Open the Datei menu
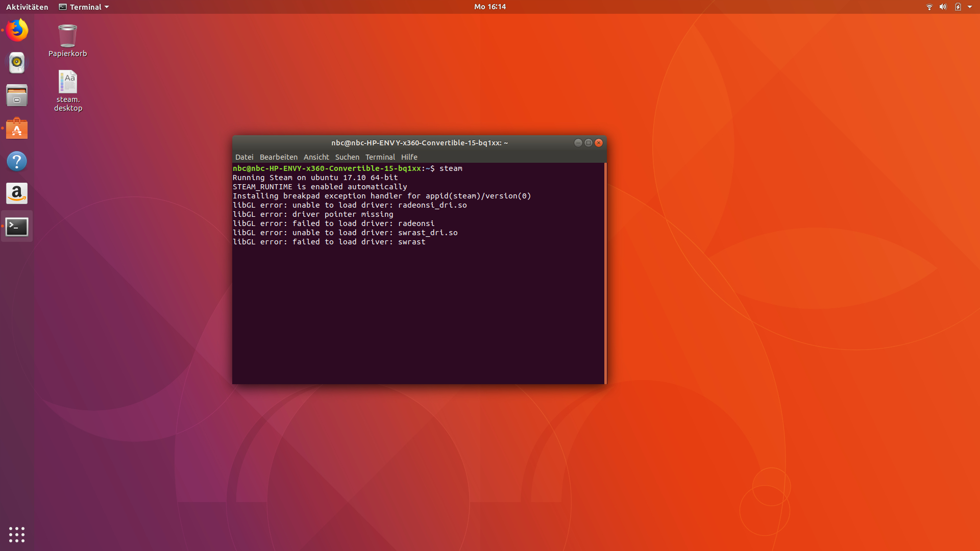Viewport: 980px width, 551px height. pyautogui.click(x=244, y=157)
